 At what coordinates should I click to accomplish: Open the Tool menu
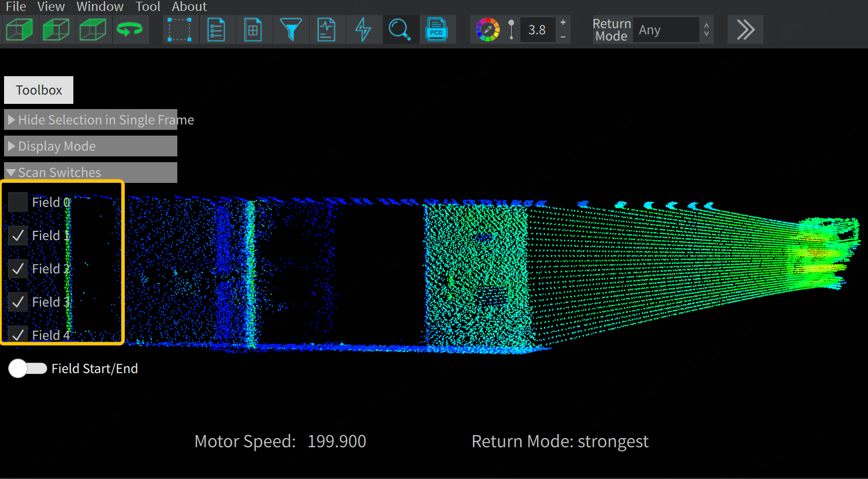click(x=148, y=6)
